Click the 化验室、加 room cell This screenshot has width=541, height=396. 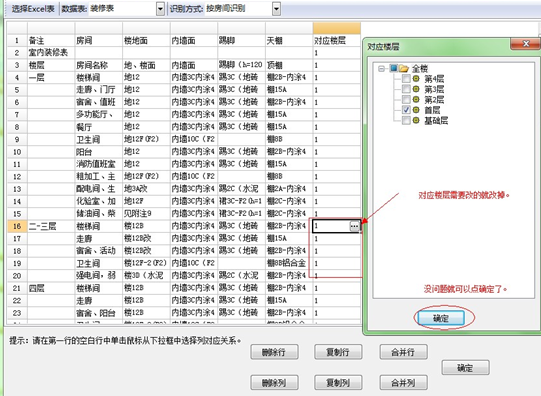(99, 201)
